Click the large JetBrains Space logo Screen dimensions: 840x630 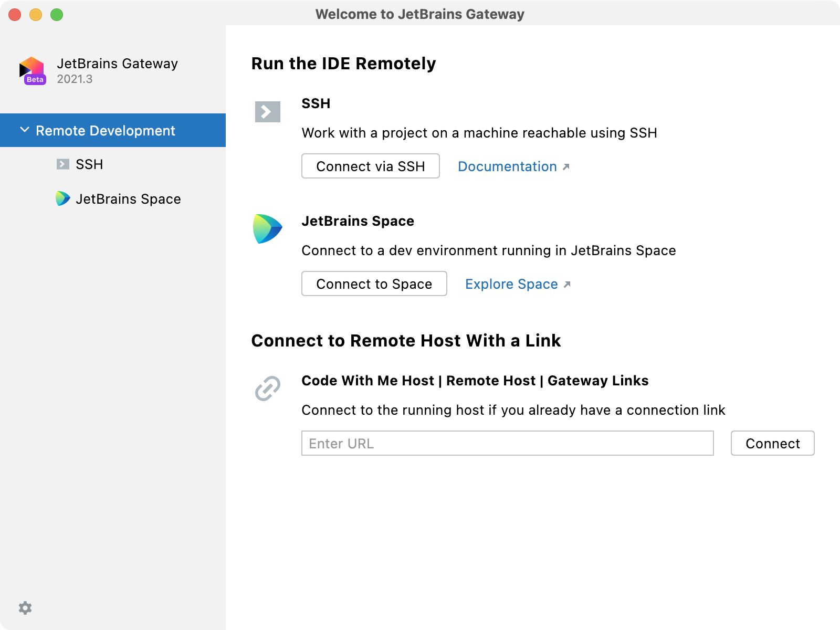pyautogui.click(x=267, y=229)
